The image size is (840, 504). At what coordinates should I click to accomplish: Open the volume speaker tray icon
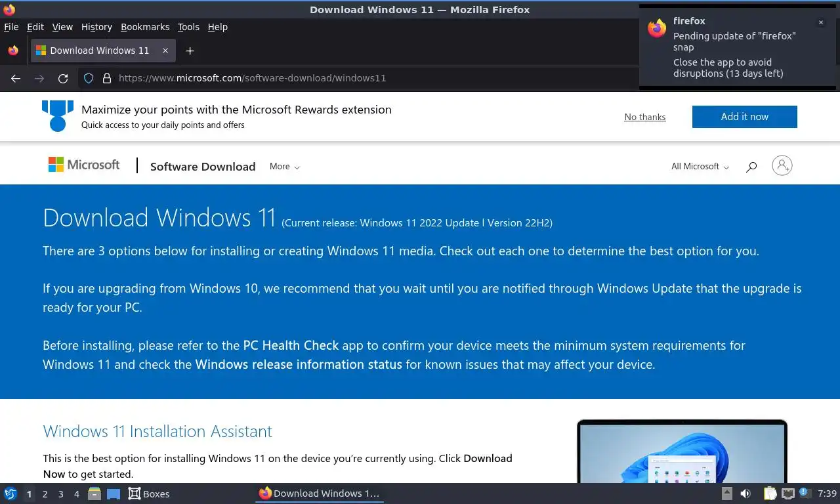[x=745, y=493]
